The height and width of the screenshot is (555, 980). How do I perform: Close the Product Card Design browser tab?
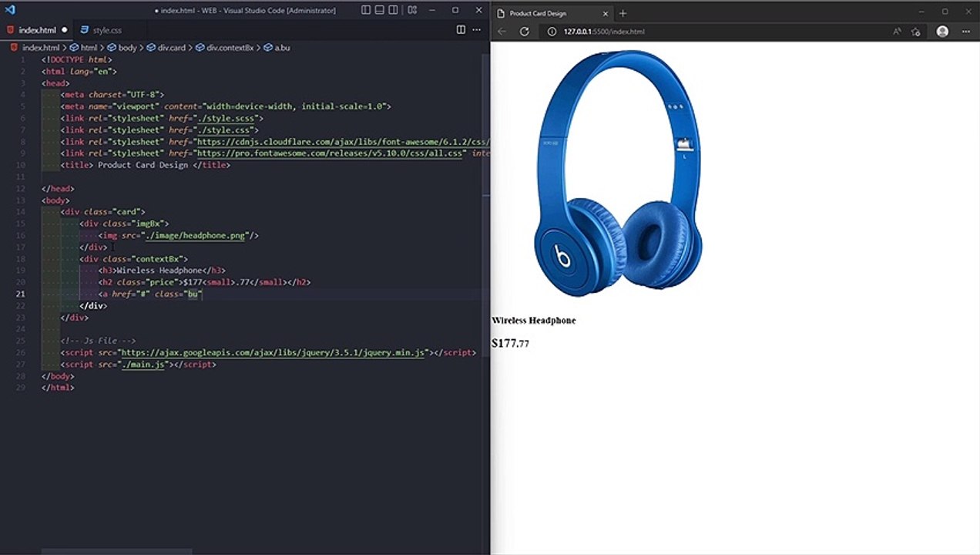pyautogui.click(x=605, y=13)
